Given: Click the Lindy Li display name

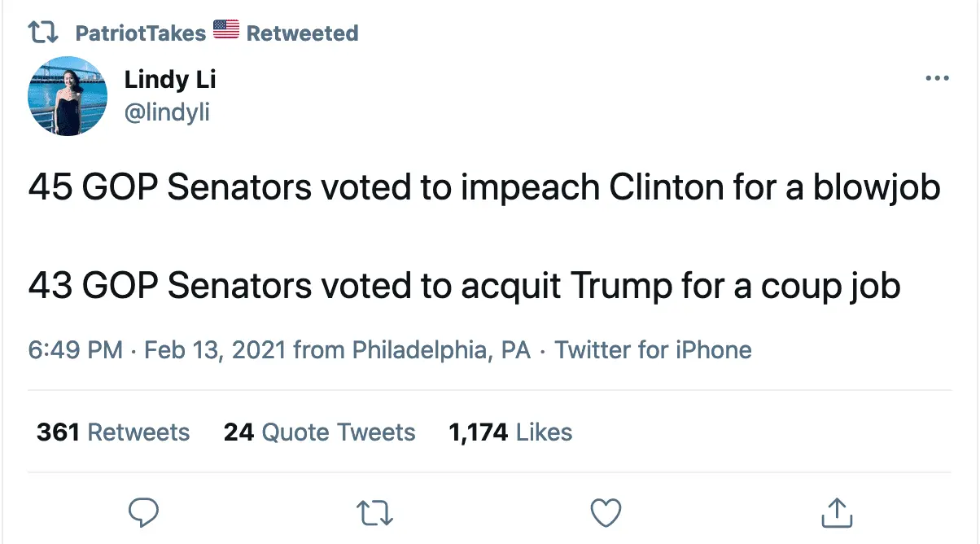Looking at the screenshot, I should [170, 80].
